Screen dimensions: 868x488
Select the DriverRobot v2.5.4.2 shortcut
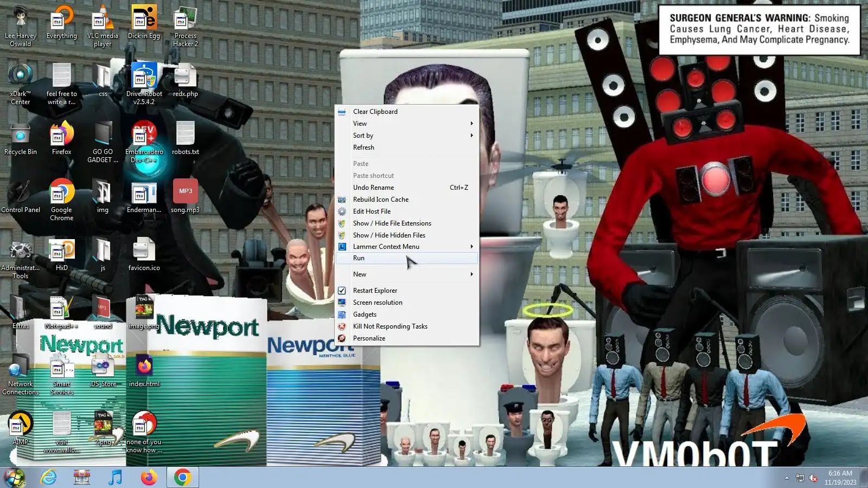click(x=144, y=84)
